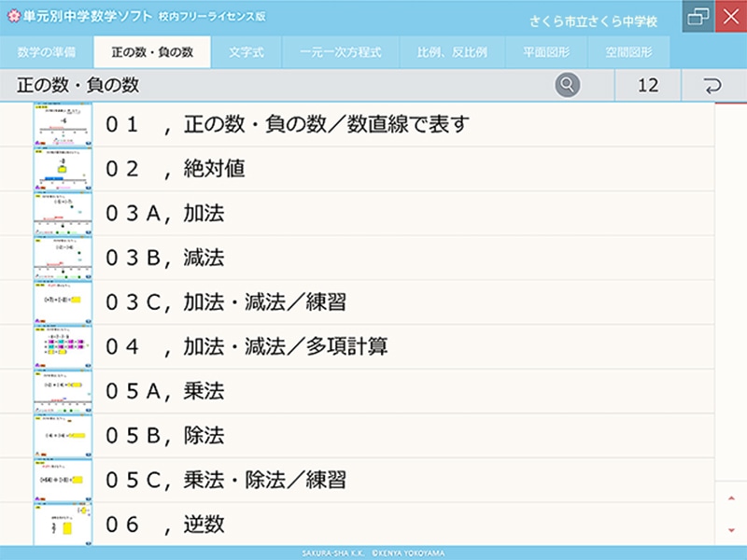Switch to the 一元一次方程式 tab
The width and height of the screenshot is (747, 560).
pyautogui.click(x=343, y=53)
